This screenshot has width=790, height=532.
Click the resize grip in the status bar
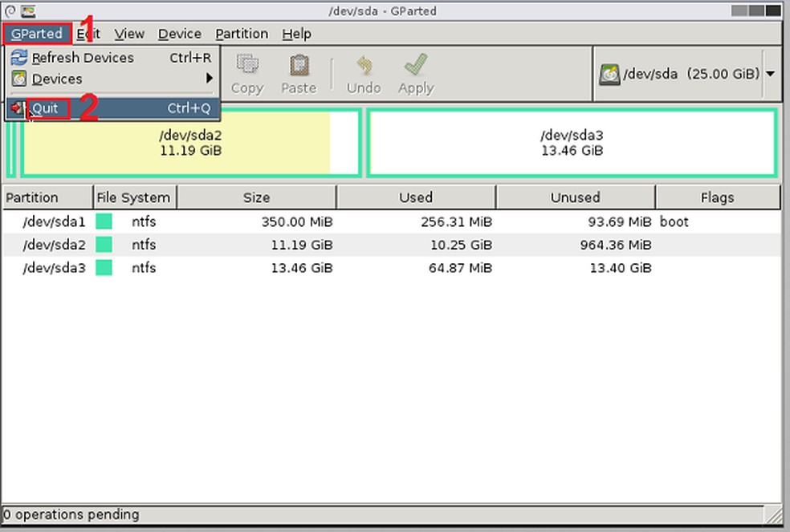[773, 514]
